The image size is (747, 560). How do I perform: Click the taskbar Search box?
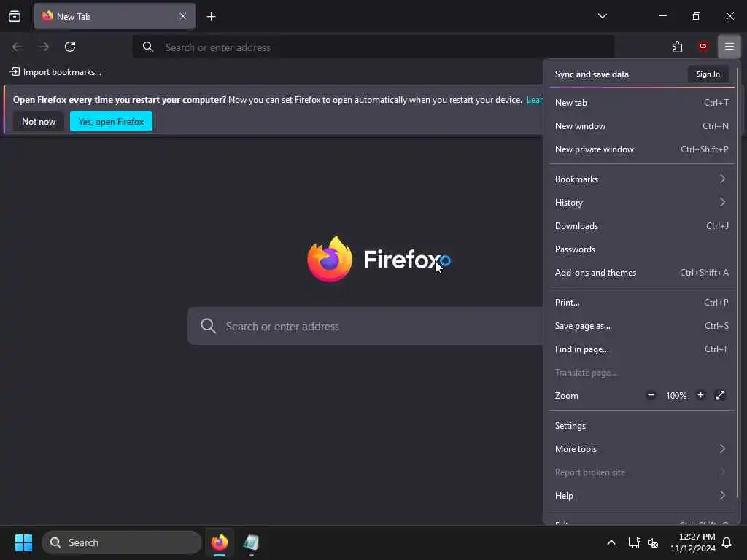(122, 542)
